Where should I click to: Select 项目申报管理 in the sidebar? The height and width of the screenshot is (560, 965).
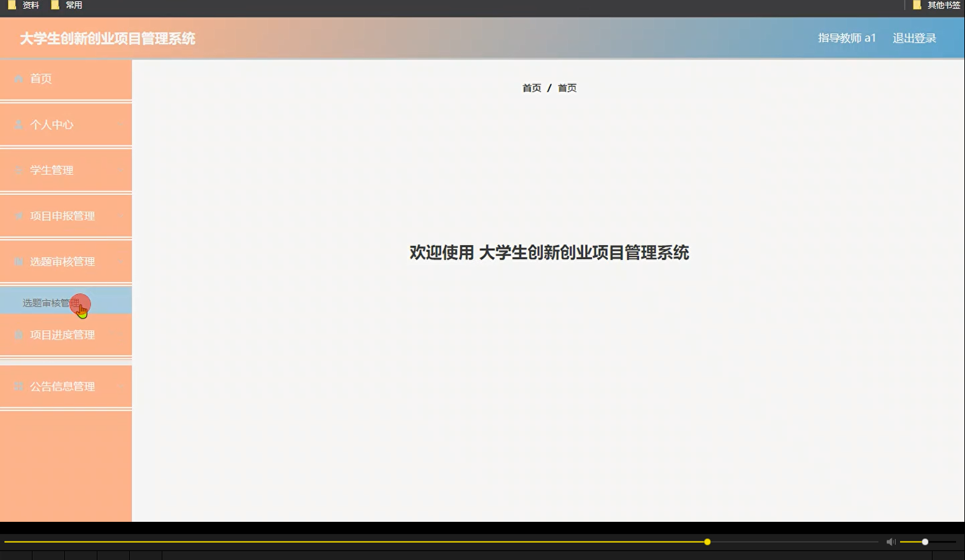point(62,216)
